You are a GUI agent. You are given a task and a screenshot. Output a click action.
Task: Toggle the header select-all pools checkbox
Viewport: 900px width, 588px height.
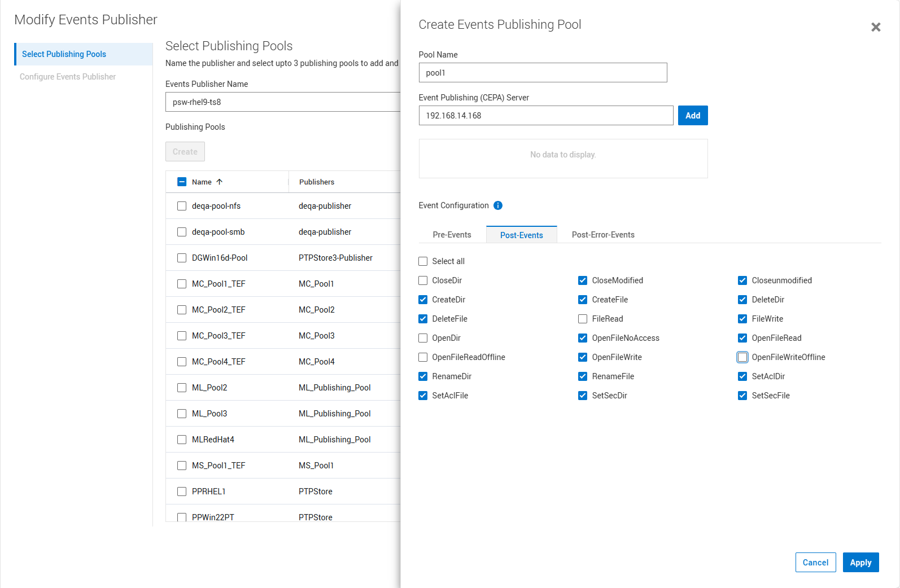click(182, 182)
